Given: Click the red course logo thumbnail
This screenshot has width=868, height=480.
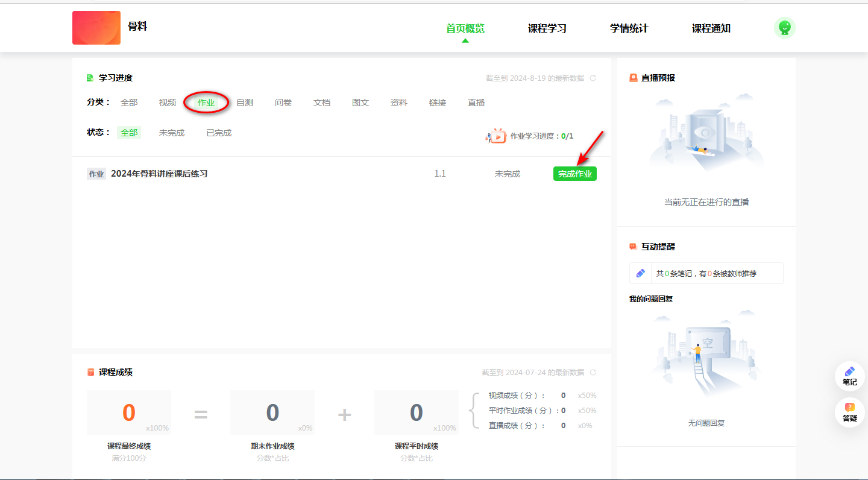Looking at the screenshot, I should tap(96, 28).
